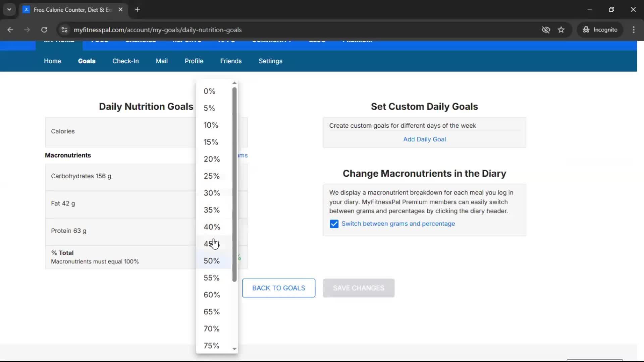Choose the highlighted 50% option
This screenshot has width=644, height=362.
pos(214,261)
